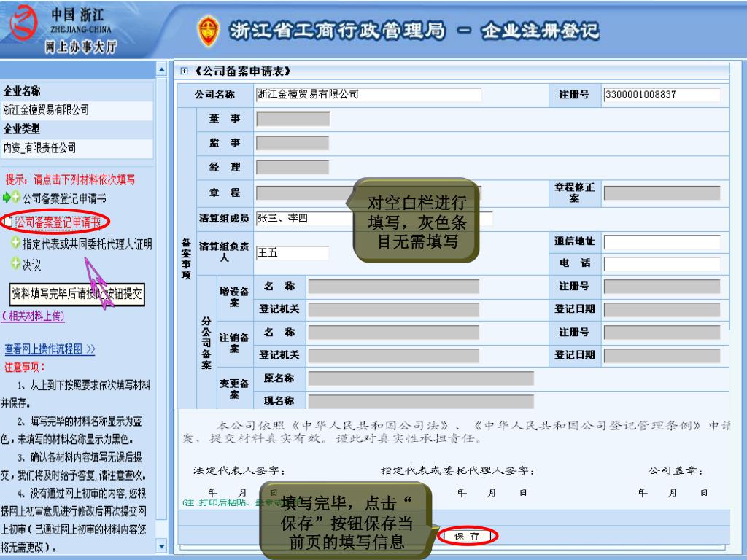This screenshot has width=747, height=560.
Task: Click the 增设备案 名称 field
Action: 393,287
